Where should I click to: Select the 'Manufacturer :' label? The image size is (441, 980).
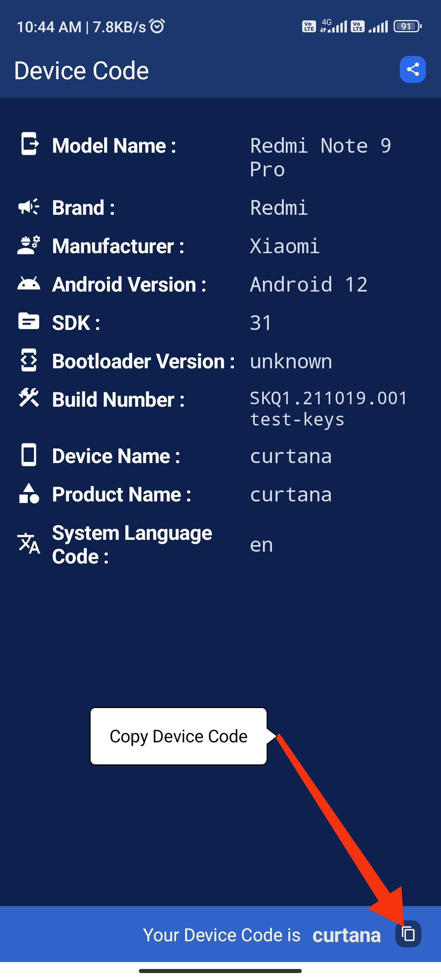(118, 246)
